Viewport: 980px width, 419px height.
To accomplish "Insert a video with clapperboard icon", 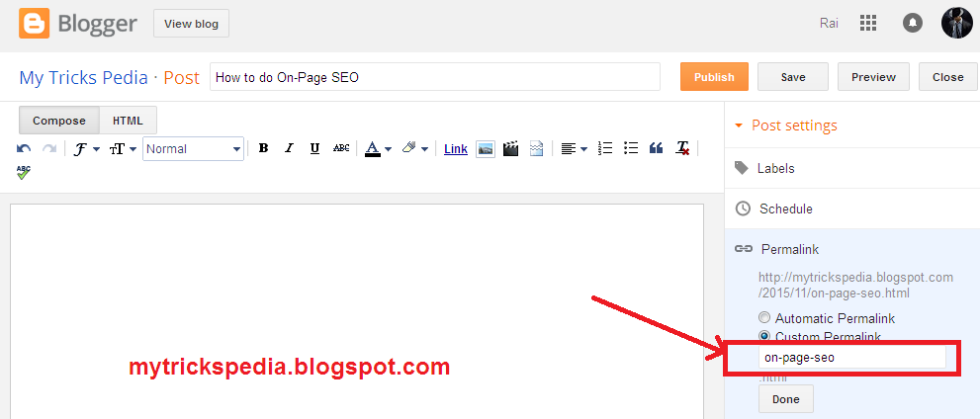I will point(510,148).
